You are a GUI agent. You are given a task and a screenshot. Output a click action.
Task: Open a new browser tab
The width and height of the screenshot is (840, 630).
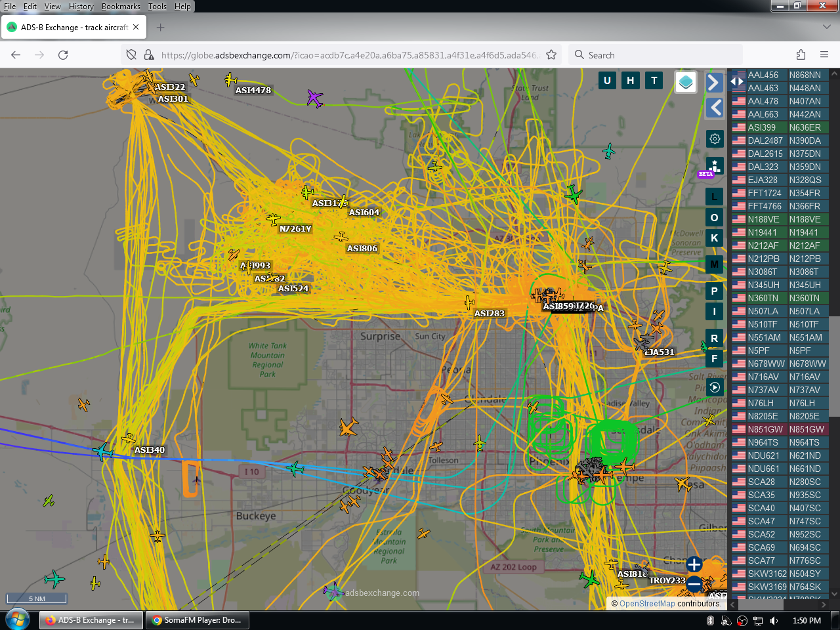(160, 28)
